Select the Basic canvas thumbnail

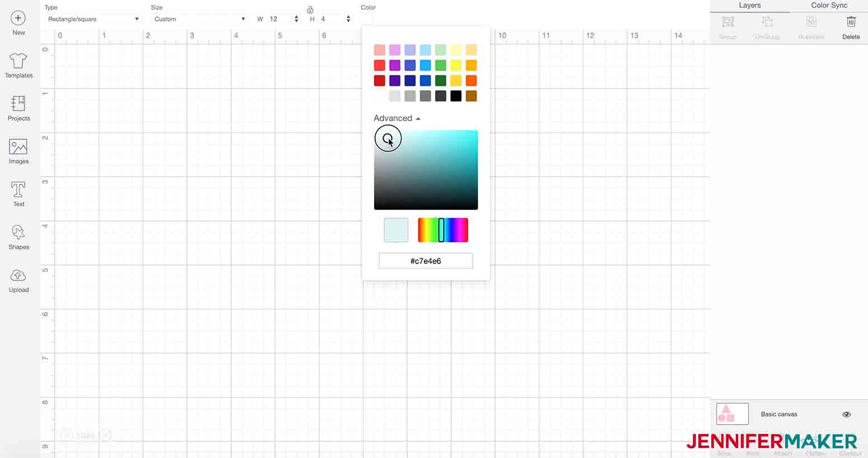tap(732, 414)
